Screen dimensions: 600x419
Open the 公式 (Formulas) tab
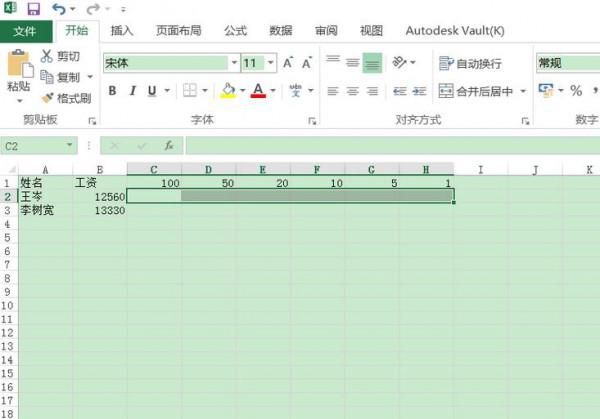pyautogui.click(x=235, y=31)
